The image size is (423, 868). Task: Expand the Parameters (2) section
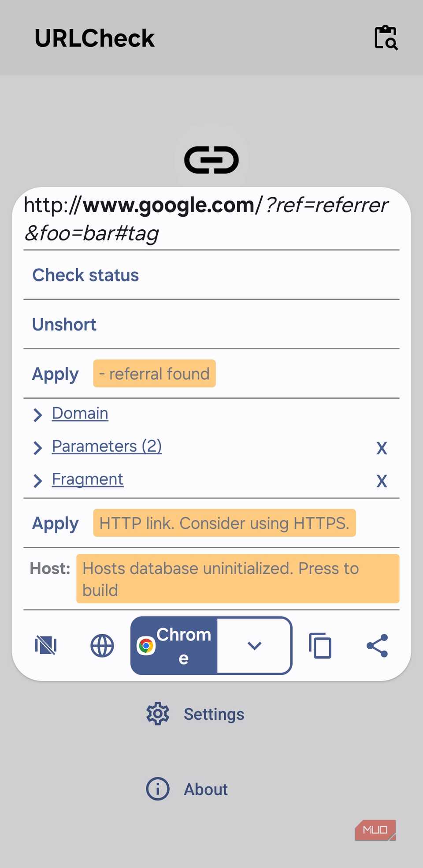[x=107, y=446]
